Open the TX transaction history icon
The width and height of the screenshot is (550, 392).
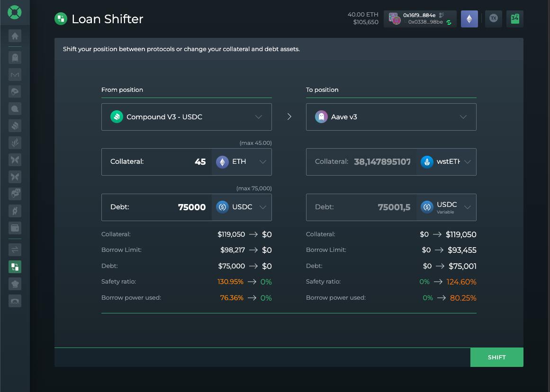(494, 18)
